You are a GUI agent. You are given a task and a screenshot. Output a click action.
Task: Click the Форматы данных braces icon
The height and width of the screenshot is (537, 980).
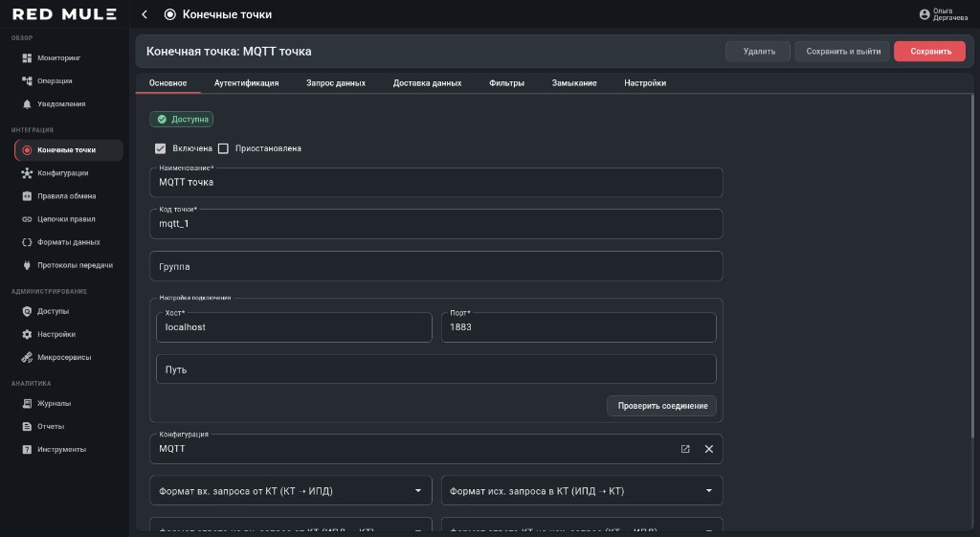click(x=27, y=242)
